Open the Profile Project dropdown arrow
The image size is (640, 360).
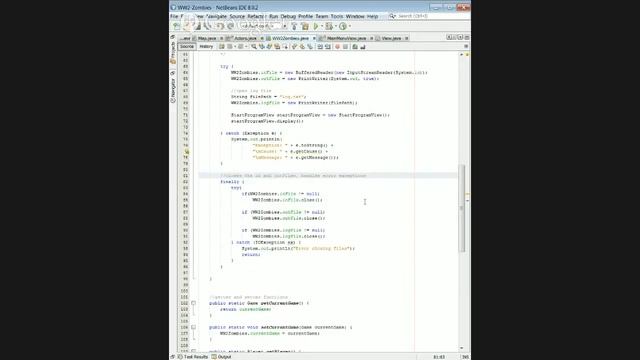point(350,26)
